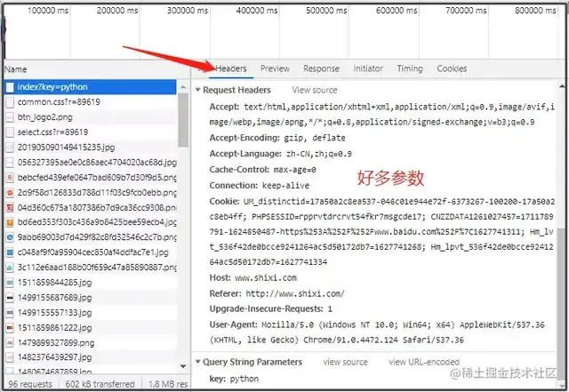Select request 1482376439297.jpg

click(91, 357)
